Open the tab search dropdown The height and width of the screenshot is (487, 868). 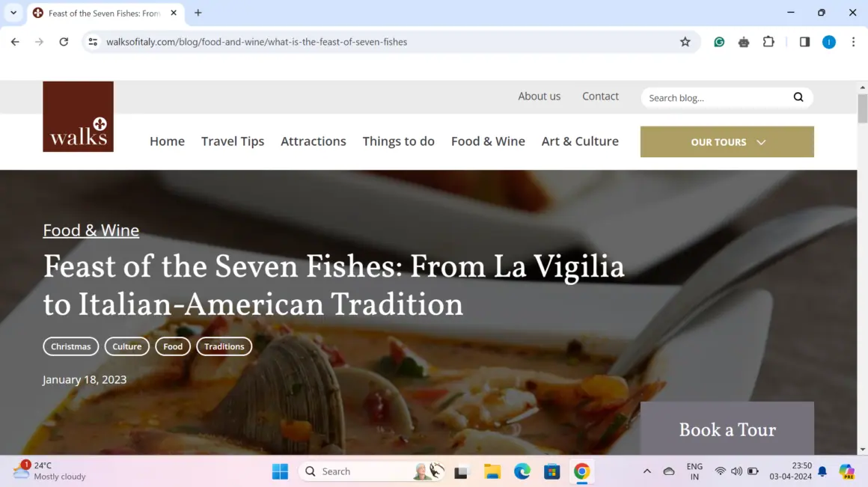tap(13, 13)
